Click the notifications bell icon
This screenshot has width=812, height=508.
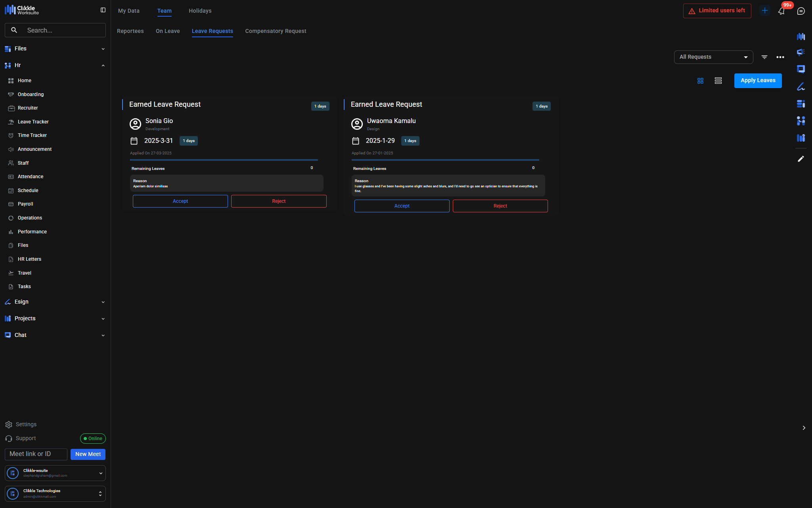pos(781,11)
